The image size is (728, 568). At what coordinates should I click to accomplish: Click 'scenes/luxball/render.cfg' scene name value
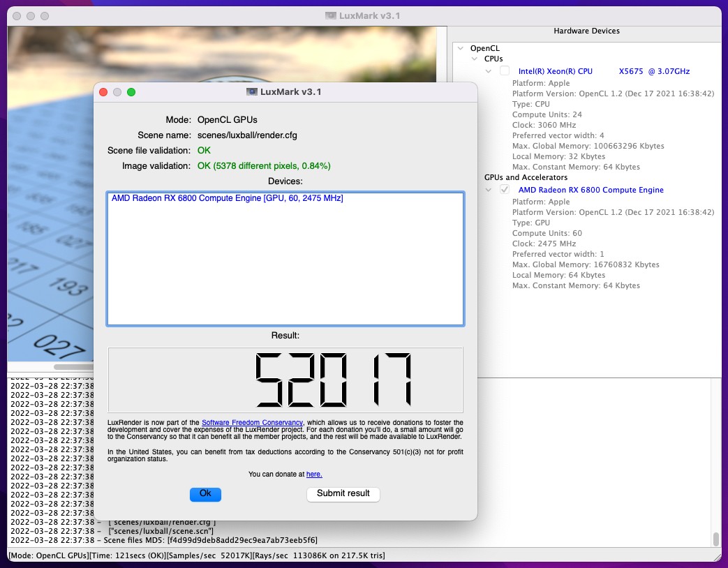pyautogui.click(x=247, y=135)
